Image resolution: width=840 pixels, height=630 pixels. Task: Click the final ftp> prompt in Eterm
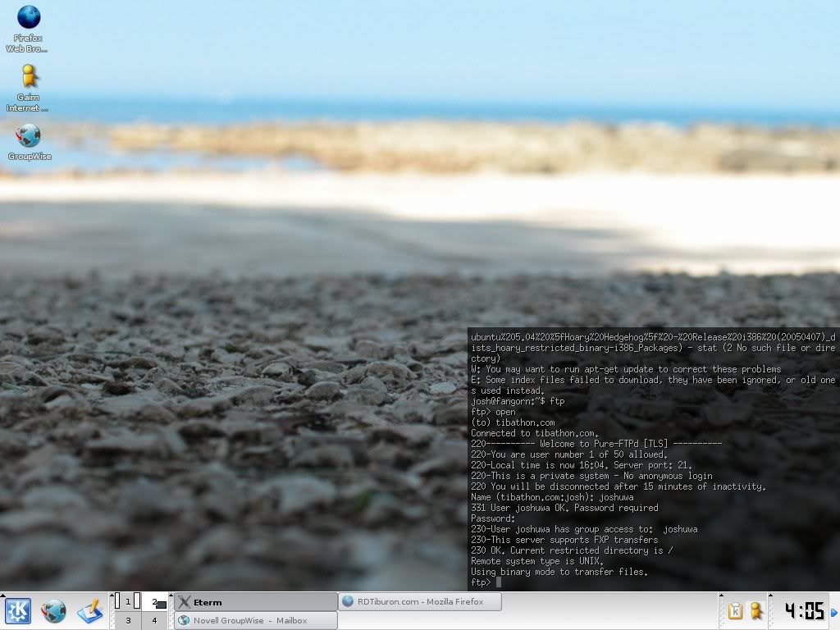click(x=481, y=582)
